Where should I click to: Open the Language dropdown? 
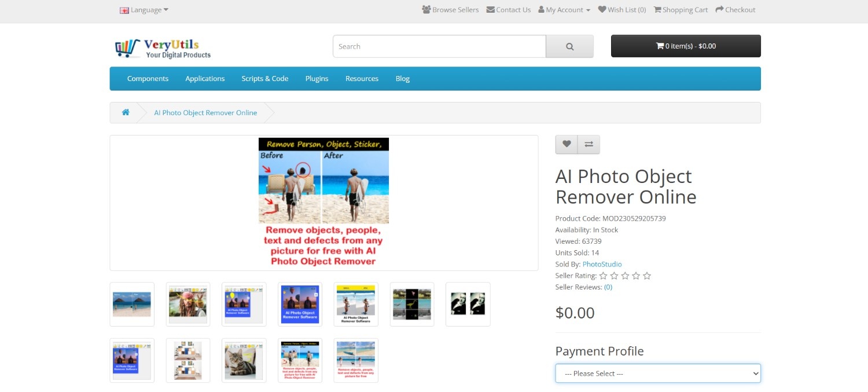pyautogui.click(x=144, y=10)
